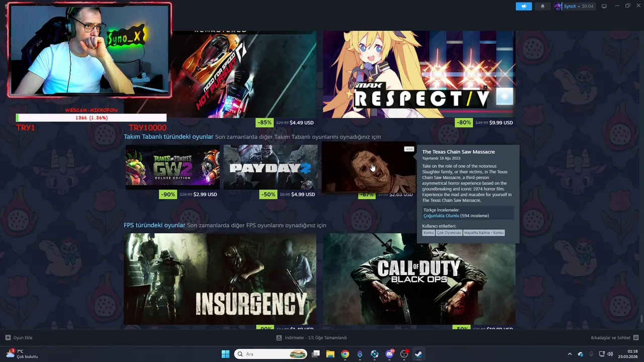Image resolution: width=644 pixels, height=362 pixels.
Task: Open DJMAX Respect V banner
Action: coord(419,74)
